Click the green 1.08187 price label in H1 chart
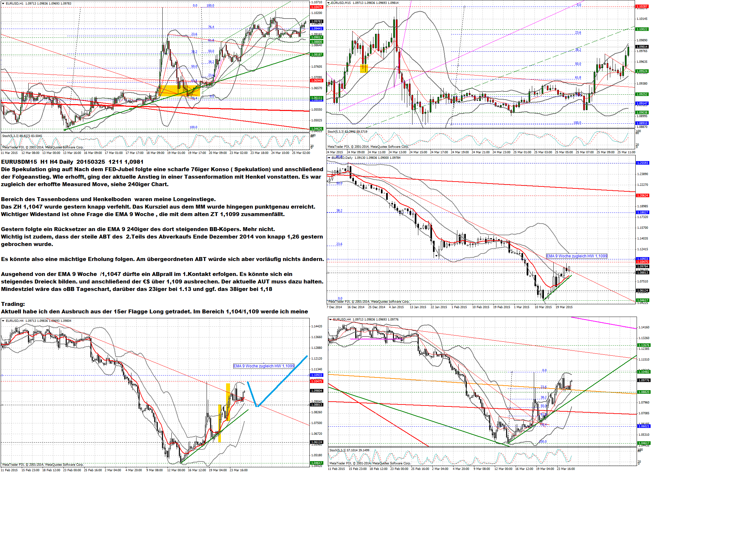The width and height of the screenshot is (756, 535). click(x=317, y=55)
